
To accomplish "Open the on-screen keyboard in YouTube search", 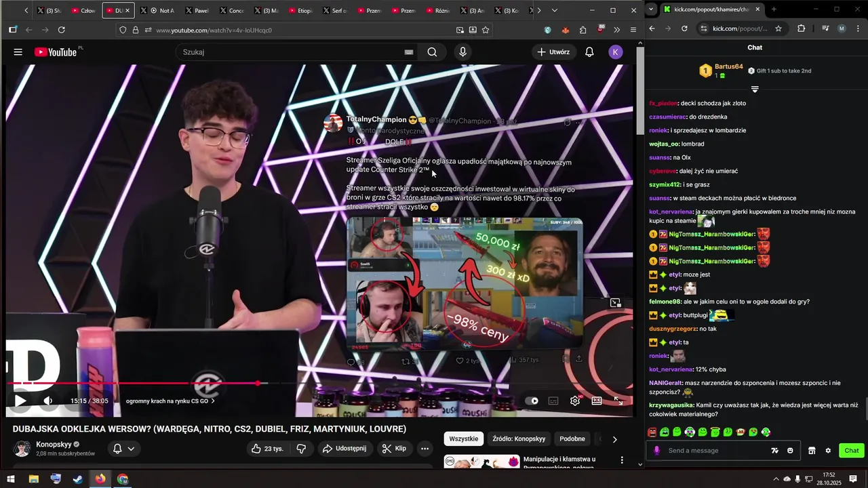I will pos(409,52).
